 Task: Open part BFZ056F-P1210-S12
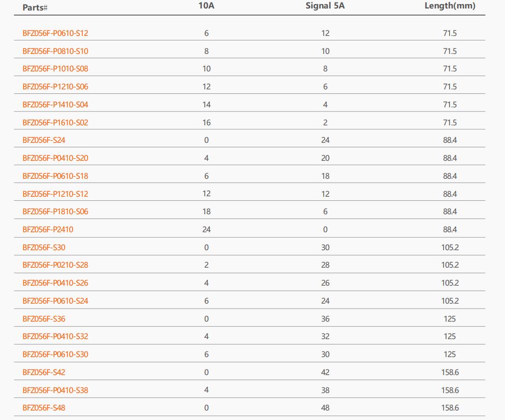(55, 194)
